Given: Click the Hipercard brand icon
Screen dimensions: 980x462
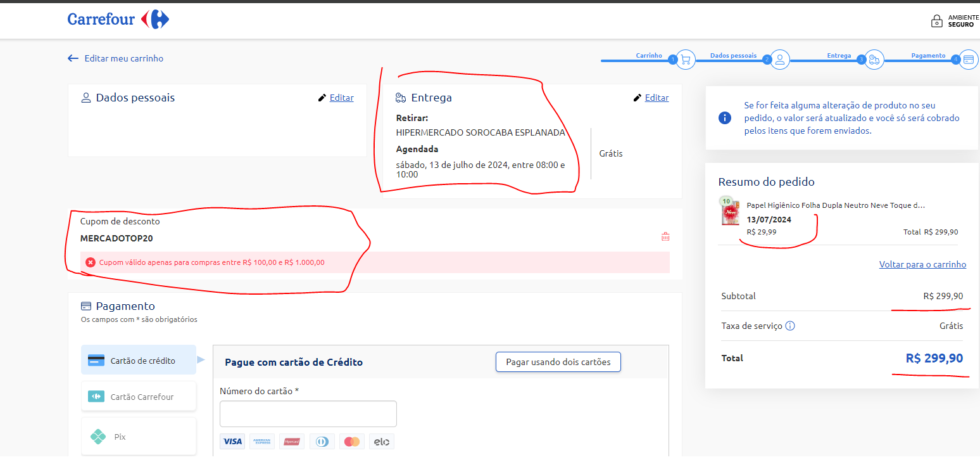Looking at the screenshot, I should (x=292, y=441).
